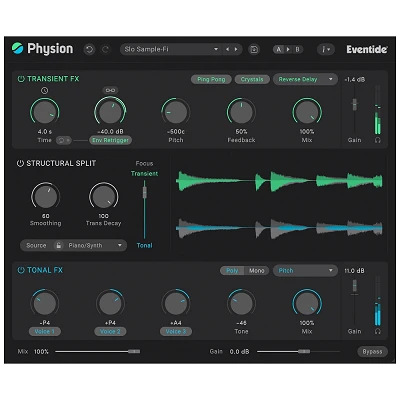Adjust the Transient FX Gain fader

point(355,104)
